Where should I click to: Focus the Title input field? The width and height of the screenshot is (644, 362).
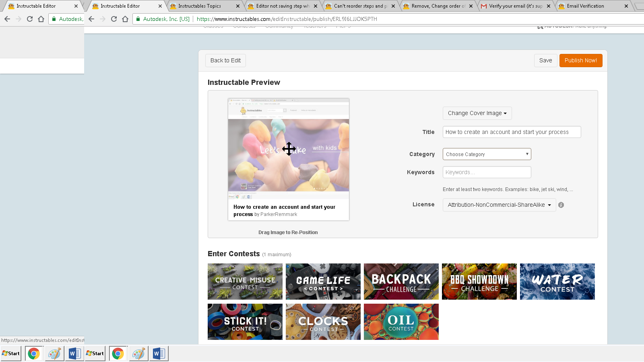click(x=512, y=132)
